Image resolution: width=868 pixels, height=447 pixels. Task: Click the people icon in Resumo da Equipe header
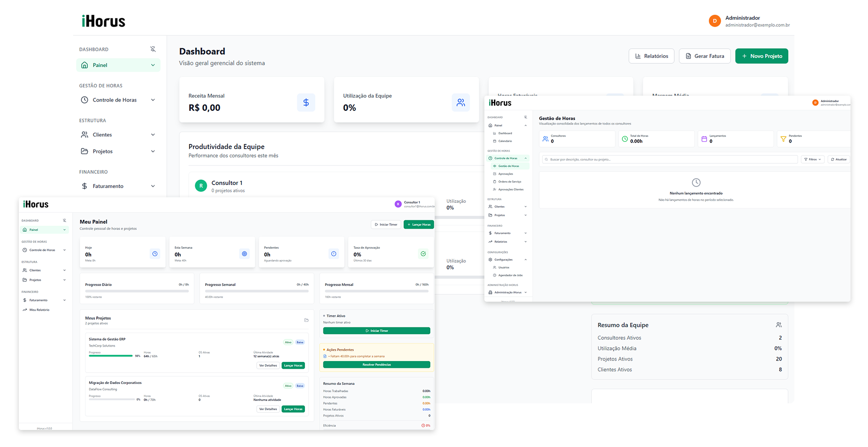tap(779, 325)
